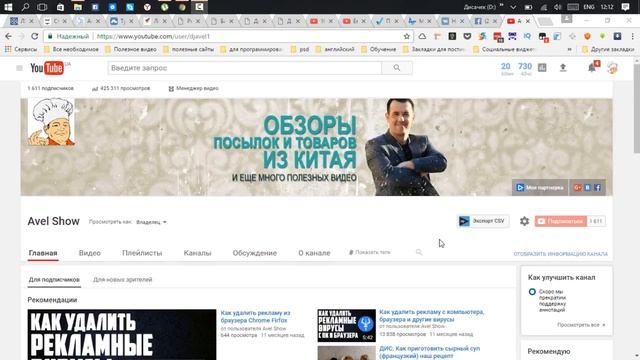Open Google Plus link on banner
The width and height of the screenshot is (640, 360).
click(x=577, y=188)
